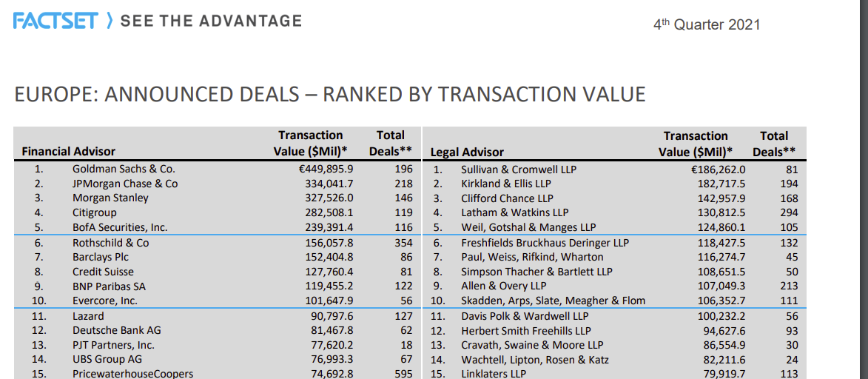868x379 pixels.
Task: Click the Legal Advisor column header
Action: coord(467,152)
